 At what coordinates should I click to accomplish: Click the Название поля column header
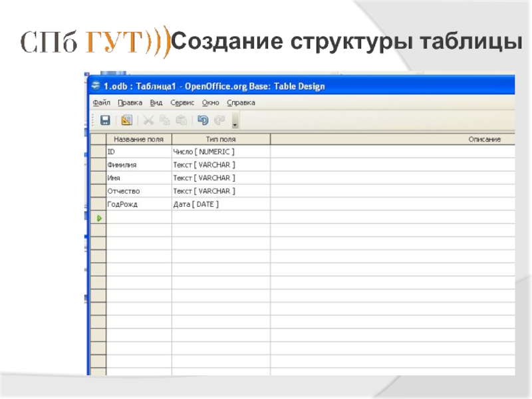[x=139, y=139]
